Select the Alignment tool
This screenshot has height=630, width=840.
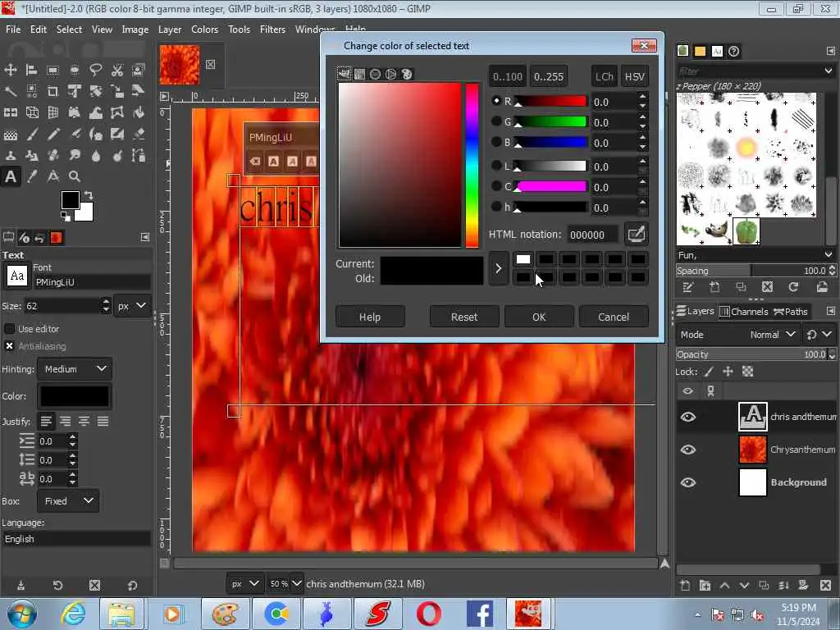32,70
